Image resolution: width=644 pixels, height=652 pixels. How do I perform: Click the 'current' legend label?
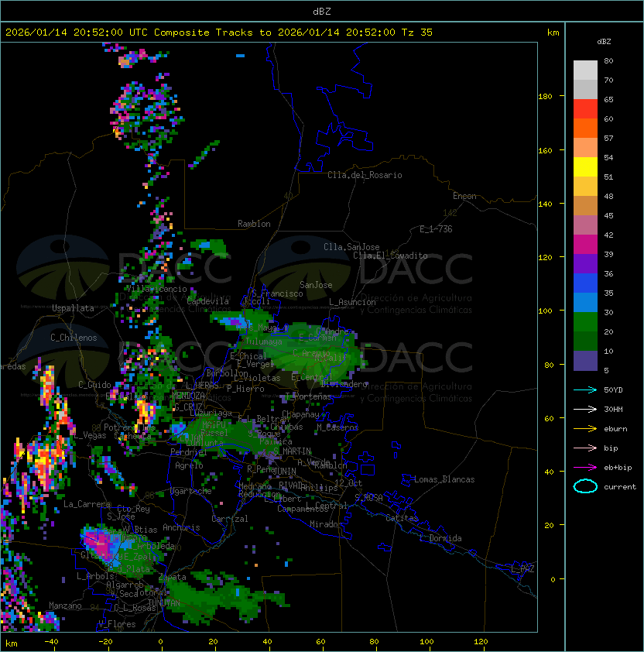click(x=620, y=486)
